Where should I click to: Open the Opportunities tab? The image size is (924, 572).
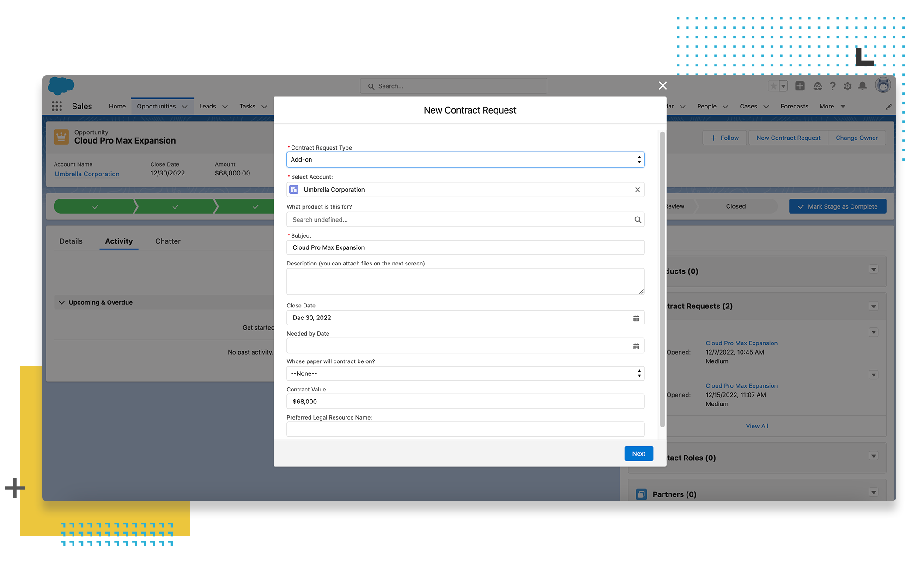point(156,106)
